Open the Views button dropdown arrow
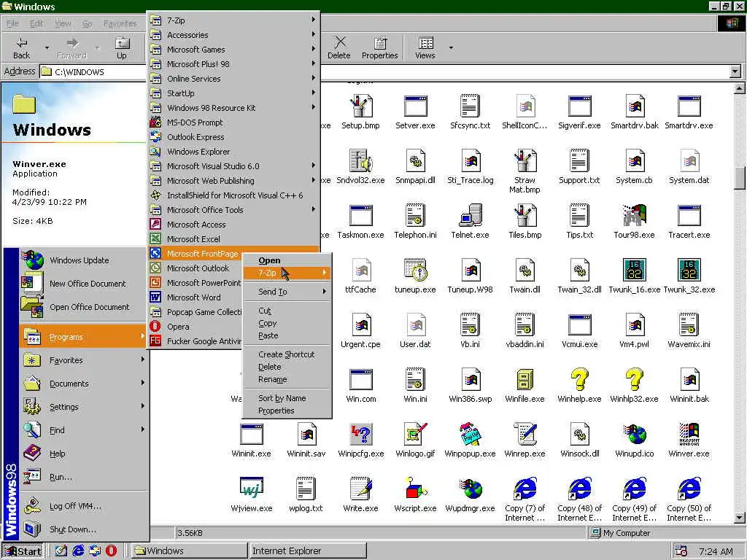The width and height of the screenshot is (747, 560). point(451,47)
